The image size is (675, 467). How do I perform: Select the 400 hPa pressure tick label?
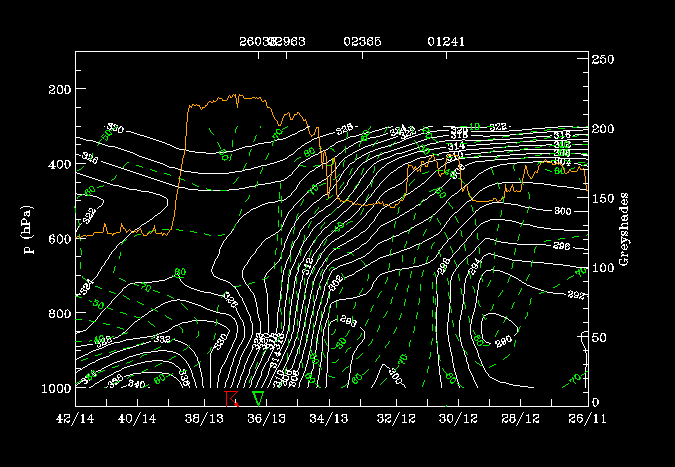(x=58, y=165)
